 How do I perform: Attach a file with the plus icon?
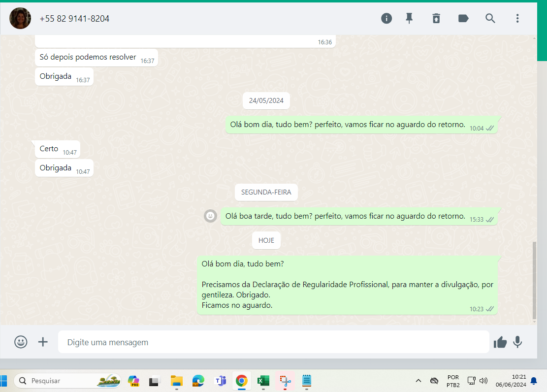tap(42, 342)
